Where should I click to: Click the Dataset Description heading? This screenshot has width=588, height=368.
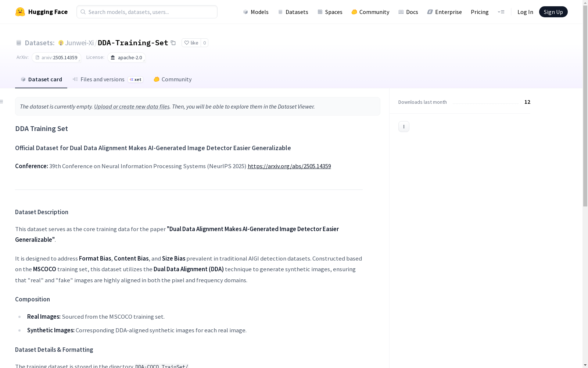42,212
